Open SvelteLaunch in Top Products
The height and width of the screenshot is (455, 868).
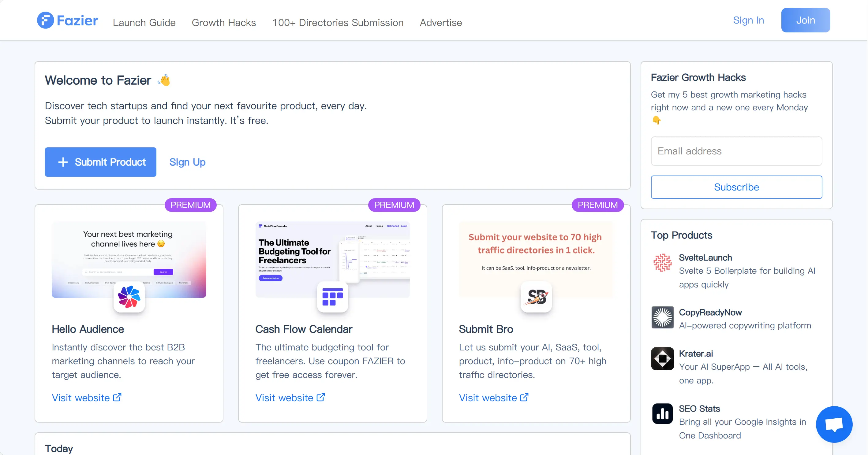705,257
